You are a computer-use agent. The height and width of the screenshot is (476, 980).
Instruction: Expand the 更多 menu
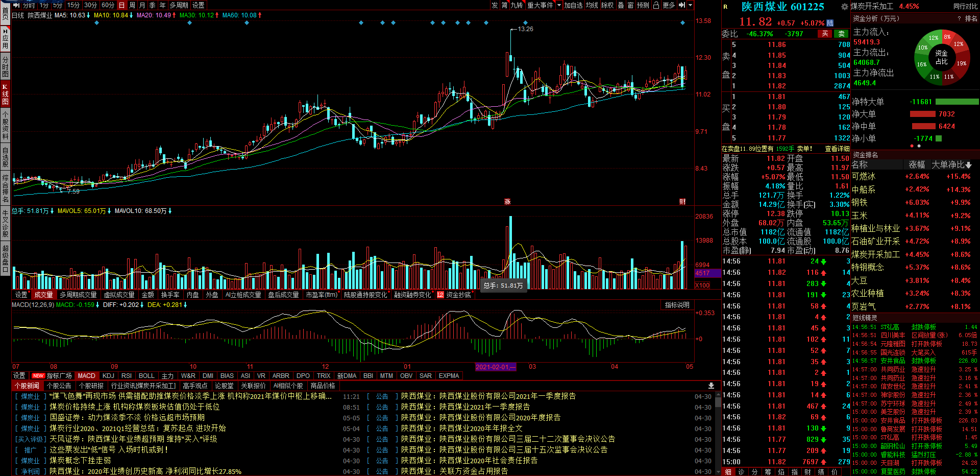pyautogui.click(x=669, y=5)
